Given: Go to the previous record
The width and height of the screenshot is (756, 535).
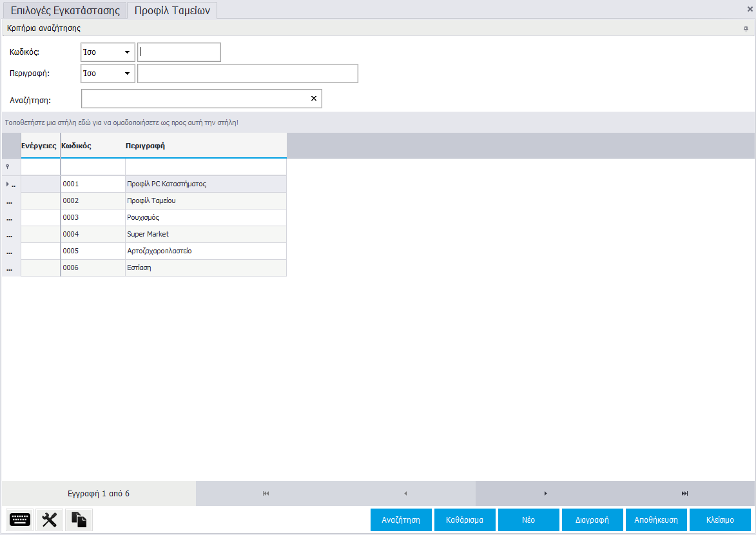Looking at the screenshot, I should click(405, 494).
